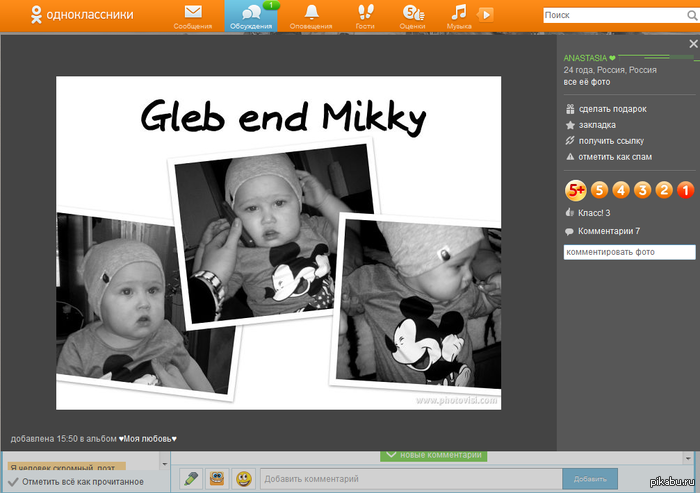Open Оповещения bell notifications

coord(311,16)
